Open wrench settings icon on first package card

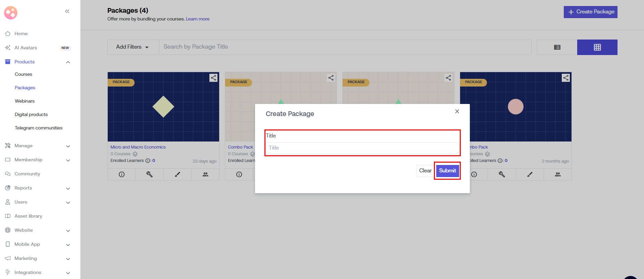coord(149,174)
